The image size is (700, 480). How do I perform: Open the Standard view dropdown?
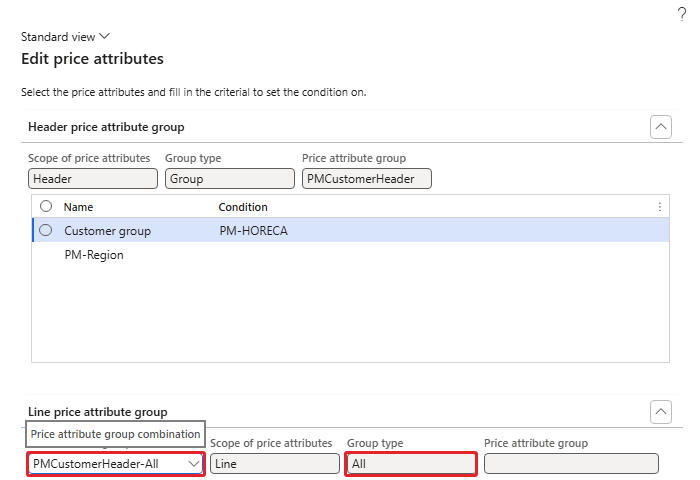click(65, 37)
